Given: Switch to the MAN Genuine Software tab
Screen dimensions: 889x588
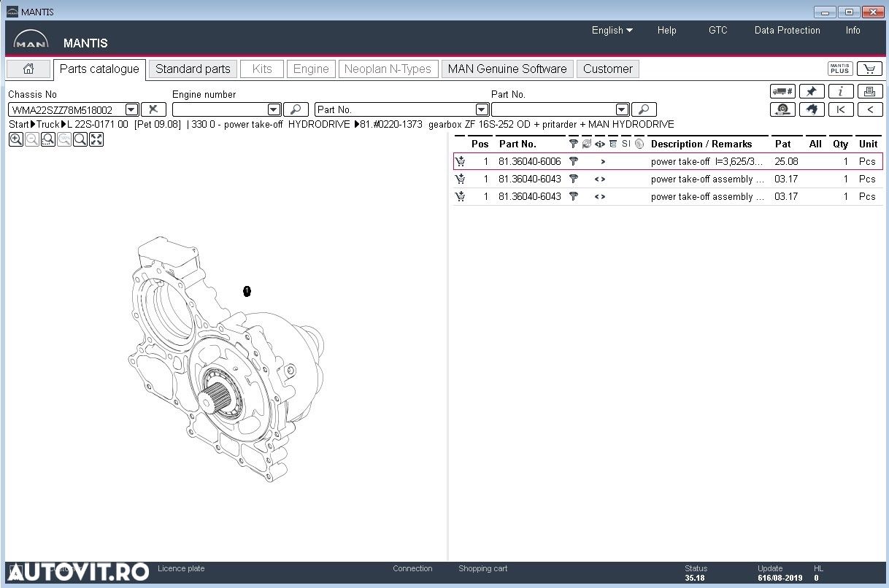Looking at the screenshot, I should (x=507, y=69).
